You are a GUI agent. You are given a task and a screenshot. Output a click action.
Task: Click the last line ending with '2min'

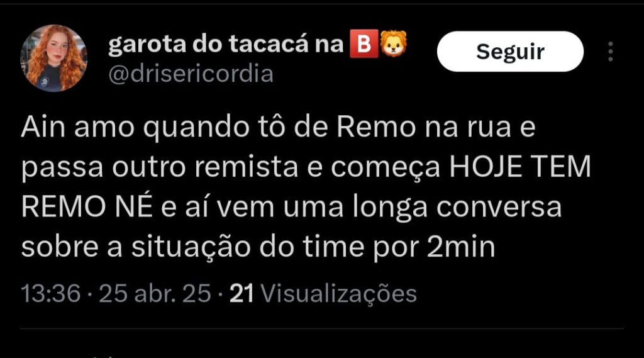coord(258,247)
